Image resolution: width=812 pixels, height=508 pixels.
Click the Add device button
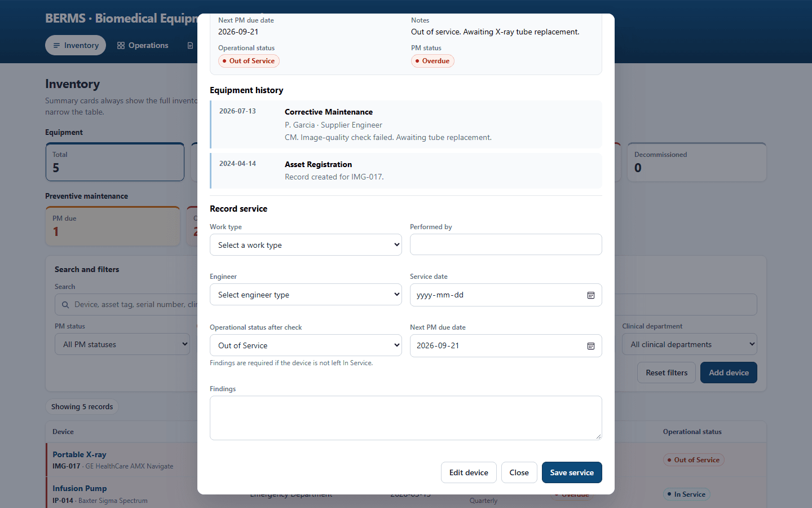point(729,373)
